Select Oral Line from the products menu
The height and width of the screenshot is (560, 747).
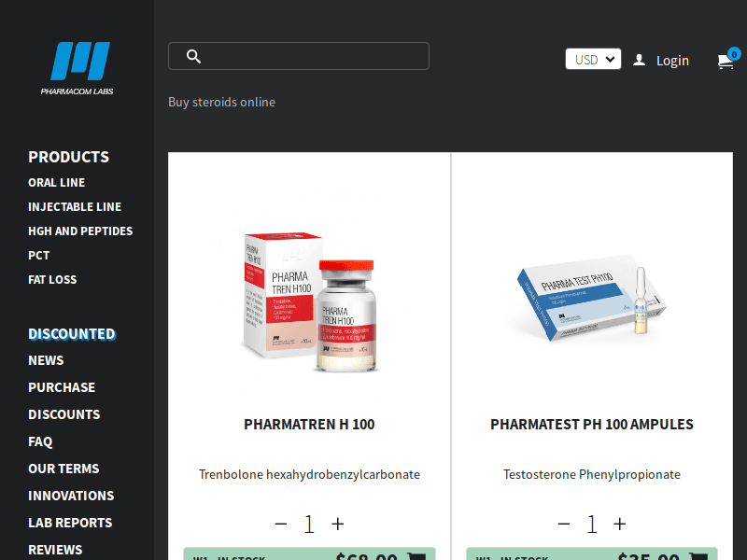(57, 182)
